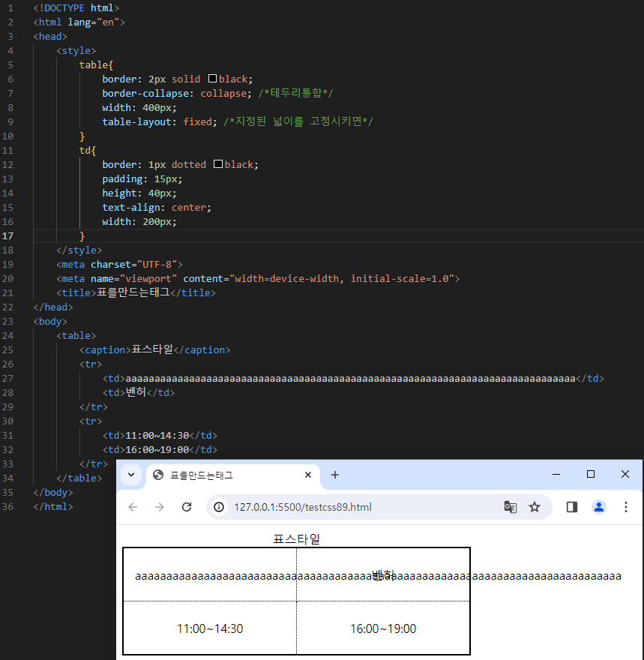
Task: Click black color swatch on line 6
Action: click(x=212, y=79)
